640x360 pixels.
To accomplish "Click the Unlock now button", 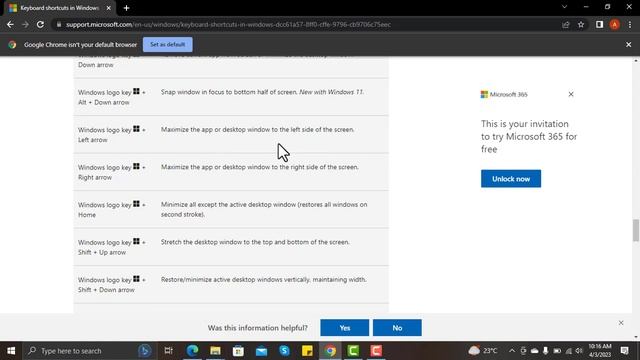I will (511, 179).
